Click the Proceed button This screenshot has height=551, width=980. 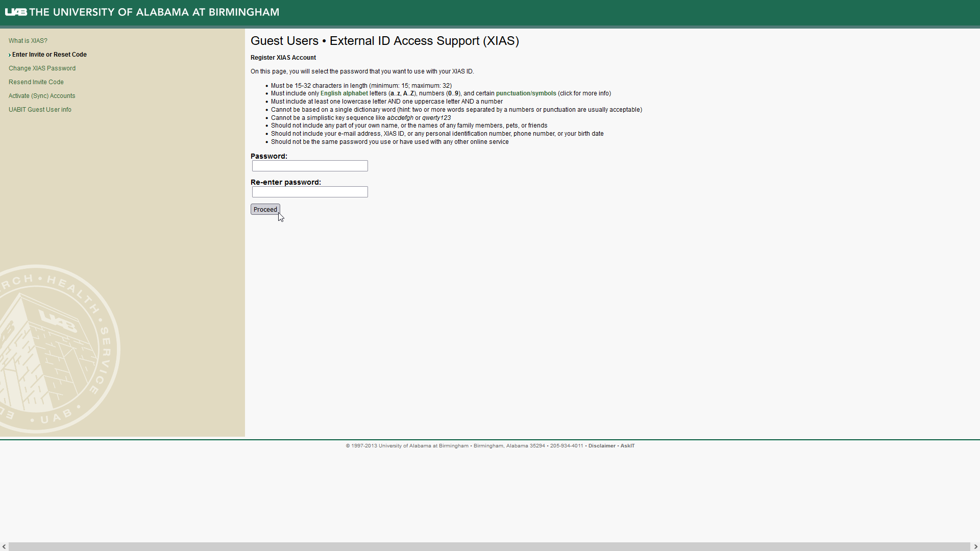265,210
